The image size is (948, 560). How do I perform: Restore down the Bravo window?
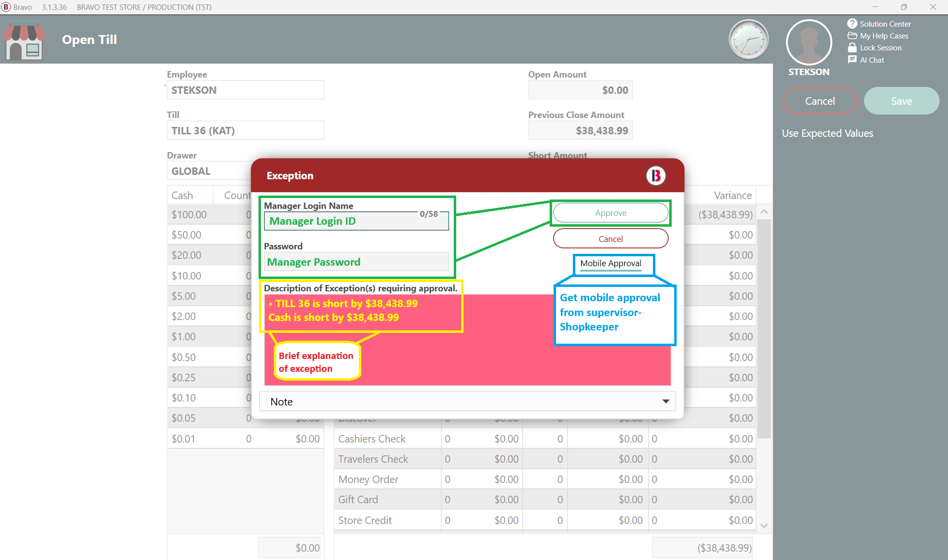(904, 7)
